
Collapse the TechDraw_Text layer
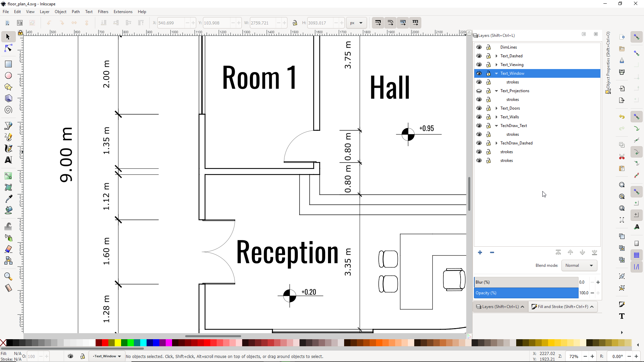496,126
